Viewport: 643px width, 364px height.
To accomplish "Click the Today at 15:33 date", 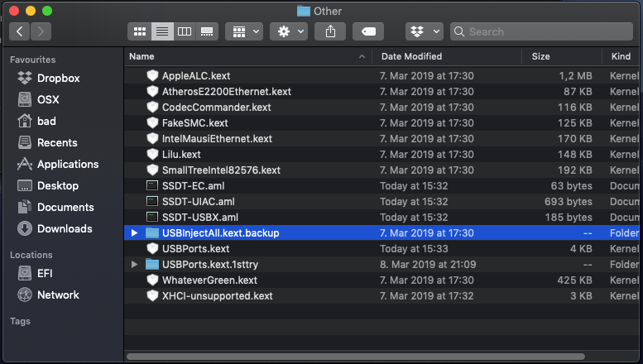I will [414, 249].
